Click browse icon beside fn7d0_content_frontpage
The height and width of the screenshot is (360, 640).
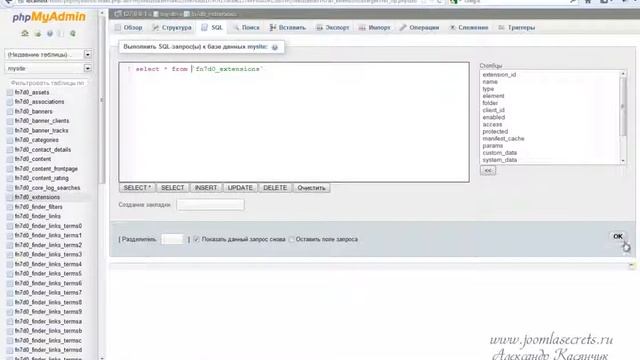(10, 169)
